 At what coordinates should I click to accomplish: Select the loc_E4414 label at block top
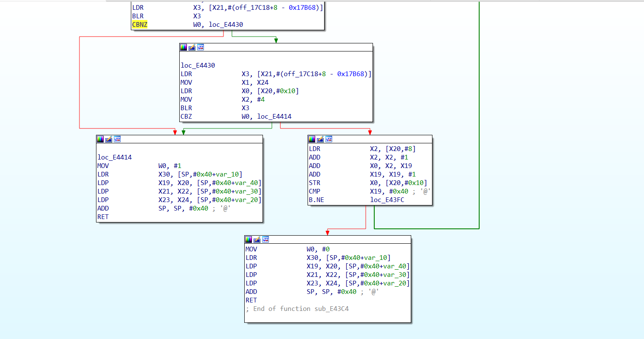tap(115, 157)
